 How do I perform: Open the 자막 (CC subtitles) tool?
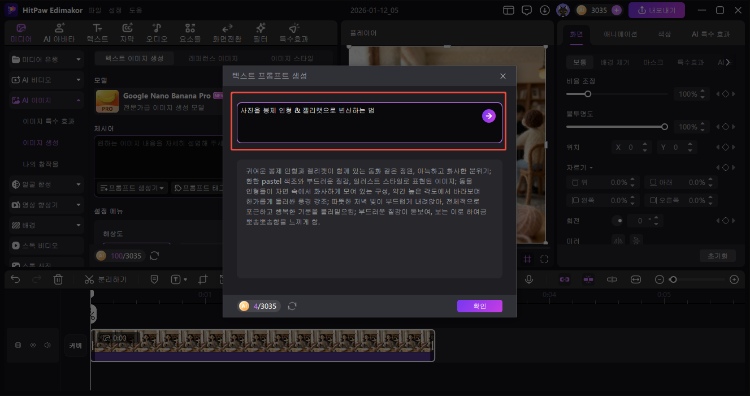pos(127,33)
